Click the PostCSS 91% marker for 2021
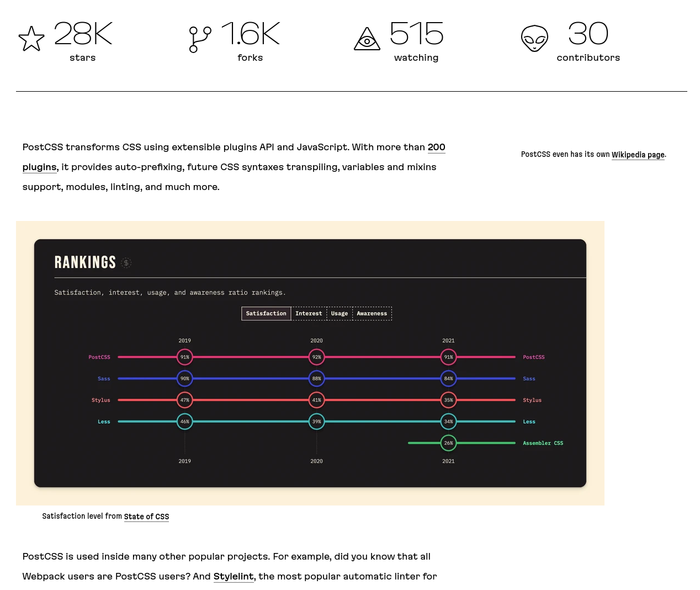The height and width of the screenshot is (590, 700). tap(449, 357)
